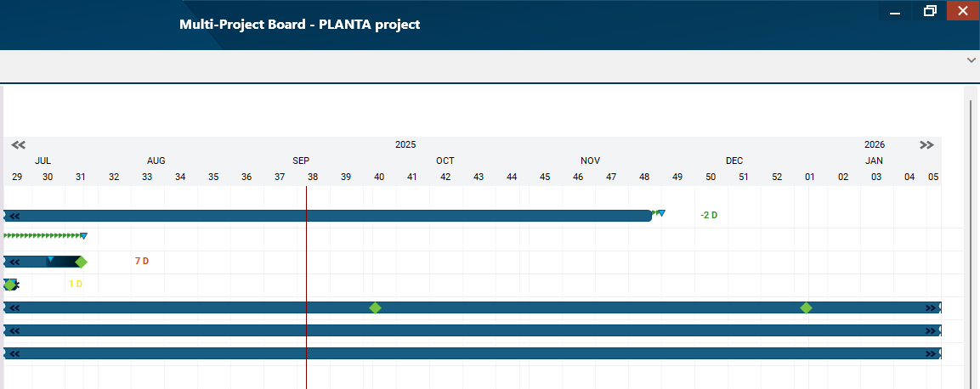Click the right overflow arrows on the last bar
Viewport: 980px width, 389px height.
(x=932, y=353)
